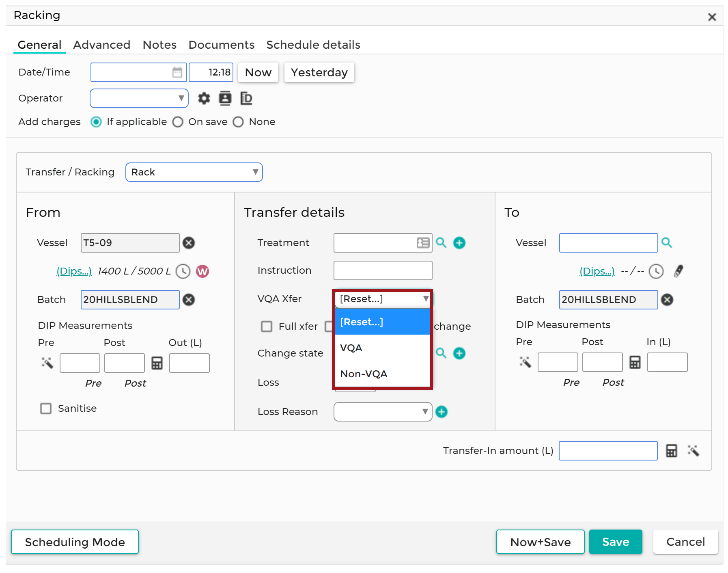Tick the Full xfer checkbox
The width and height of the screenshot is (728, 573).
coord(267,327)
